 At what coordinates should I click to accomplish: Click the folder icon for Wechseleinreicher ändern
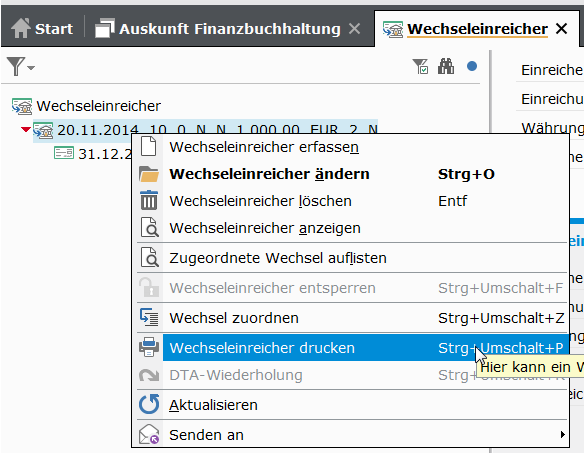pyautogui.click(x=149, y=174)
